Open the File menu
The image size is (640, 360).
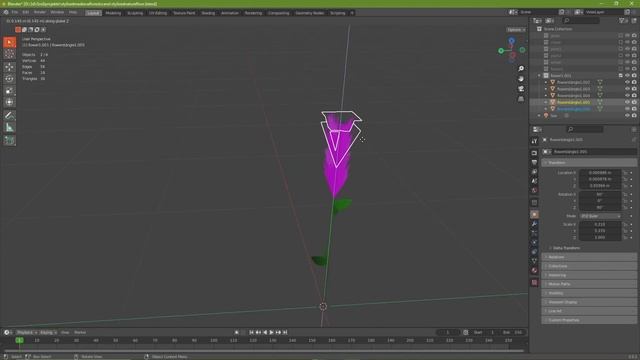[15, 12]
